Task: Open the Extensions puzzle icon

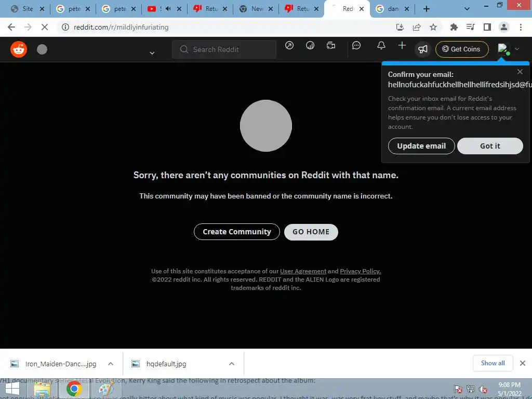Action: click(x=454, y=27)
